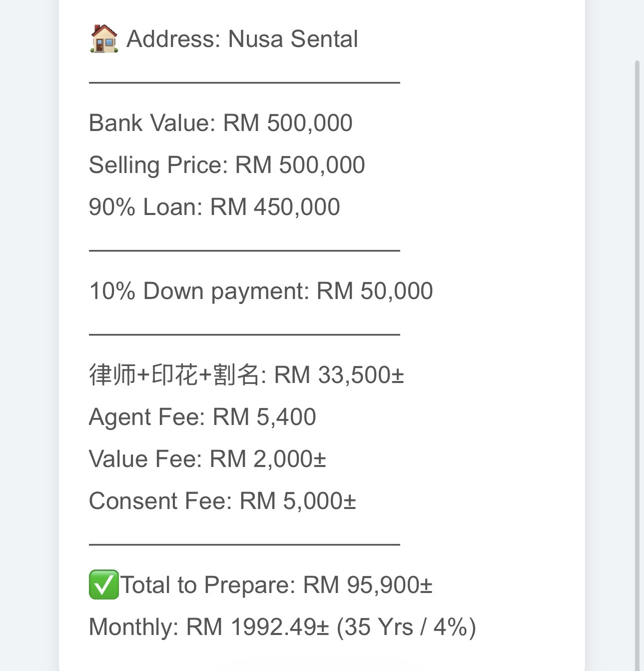644x671 pixels.
Task: Click the vertical scrollbar on the right
Action: click(x=637, y=350)
